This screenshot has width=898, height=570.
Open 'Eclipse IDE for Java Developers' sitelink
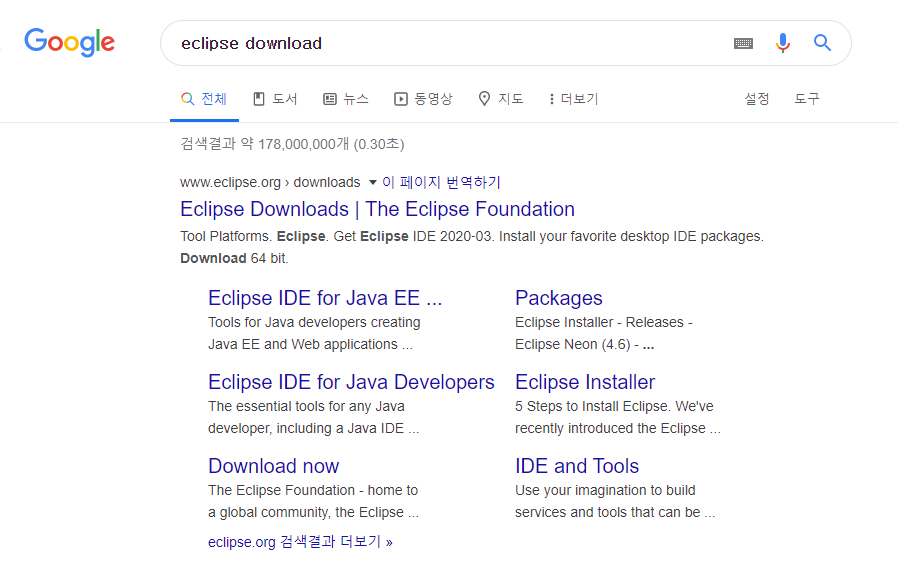[351, 382]
